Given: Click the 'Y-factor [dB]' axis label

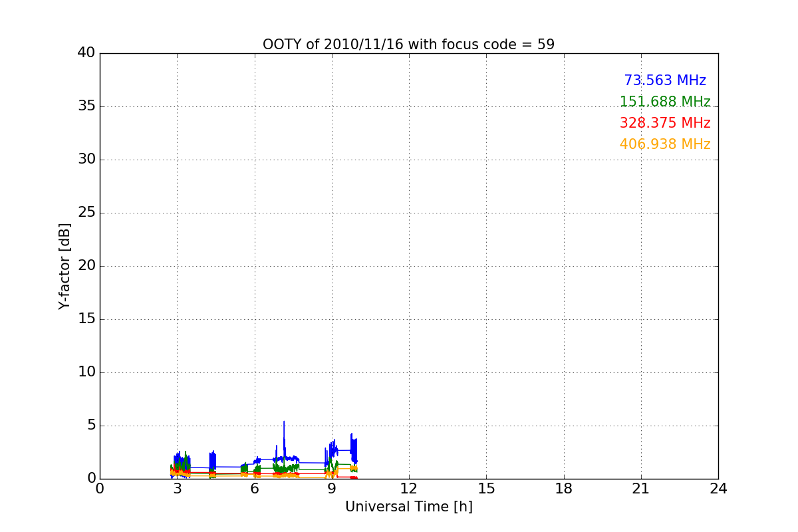Looking at the screenshot, I should (65, 266).
